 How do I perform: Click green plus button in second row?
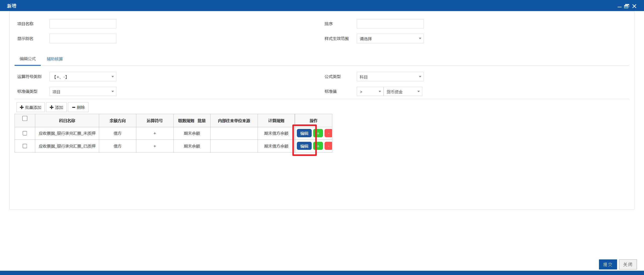coord(318,146)
